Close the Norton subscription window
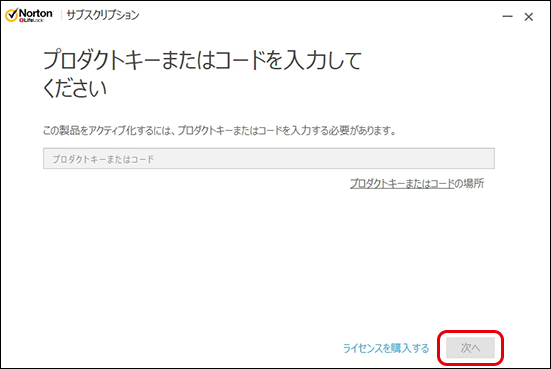 529,17
